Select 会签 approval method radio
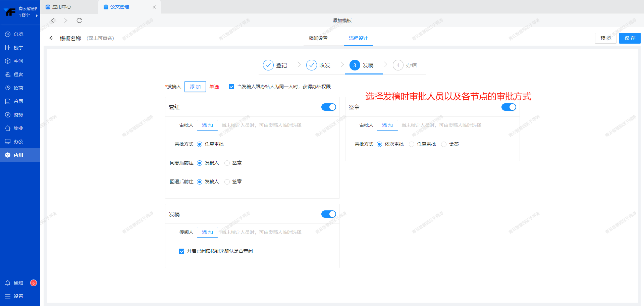This screenshot has width=644, height=306. tap(444, 144)
